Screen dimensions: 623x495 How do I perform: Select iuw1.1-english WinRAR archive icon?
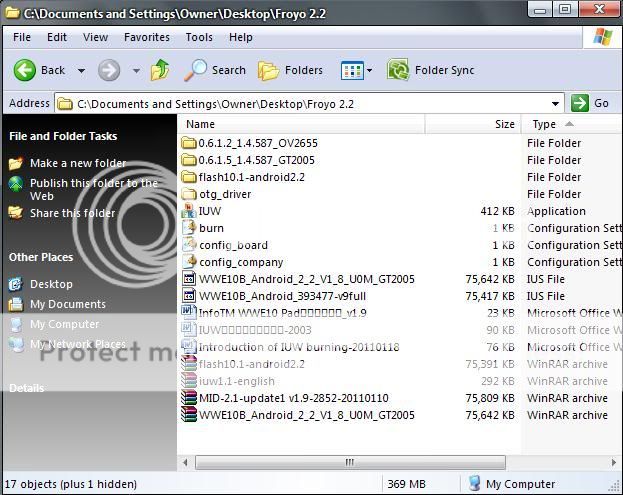189,381
